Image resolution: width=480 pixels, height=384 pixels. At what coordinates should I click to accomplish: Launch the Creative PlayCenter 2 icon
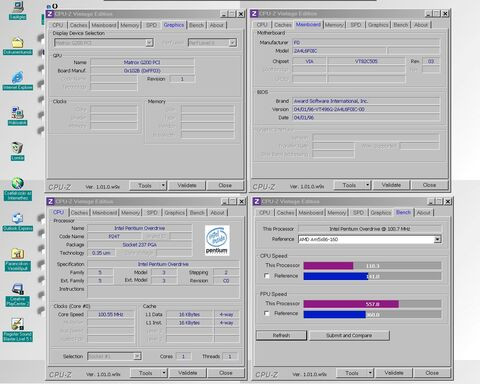coord(17,295)
